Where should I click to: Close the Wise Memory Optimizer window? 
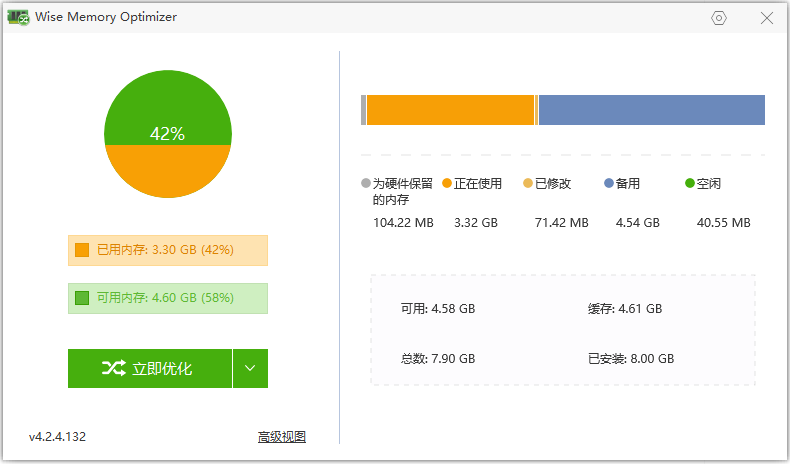[766, 18]
